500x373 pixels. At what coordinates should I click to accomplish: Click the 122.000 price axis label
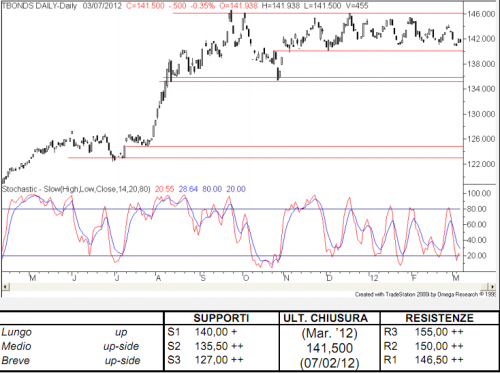[x=481, y=164]
